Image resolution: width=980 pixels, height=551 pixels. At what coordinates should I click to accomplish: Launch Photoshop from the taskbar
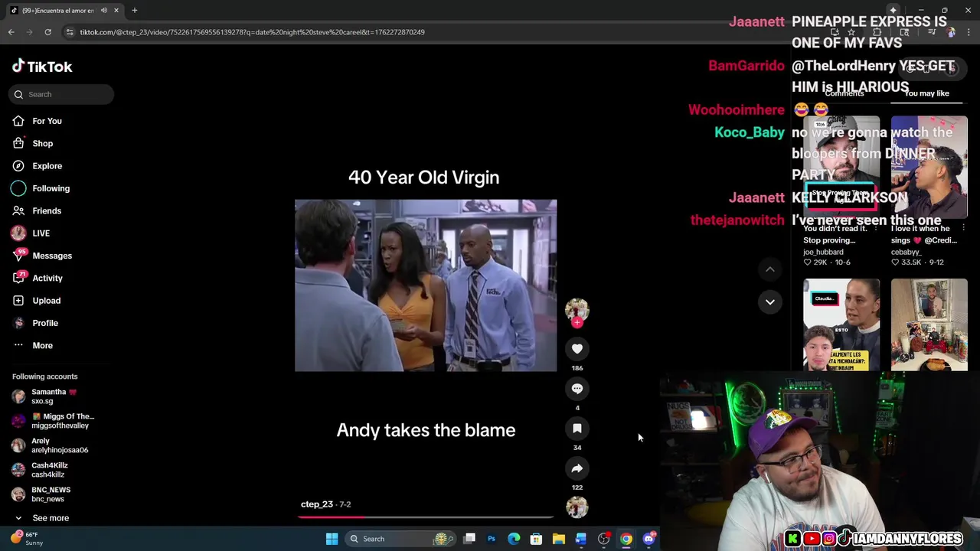tap(492, 539)
